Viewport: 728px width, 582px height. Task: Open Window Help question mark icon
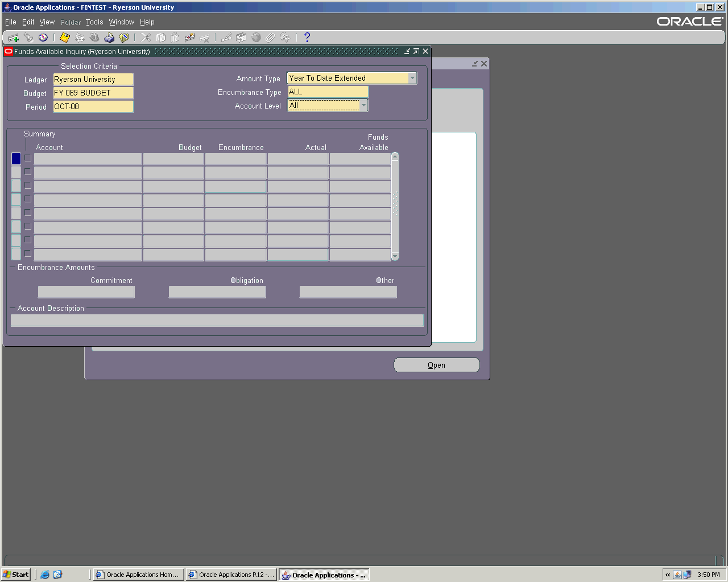click(x=307, y=38)
